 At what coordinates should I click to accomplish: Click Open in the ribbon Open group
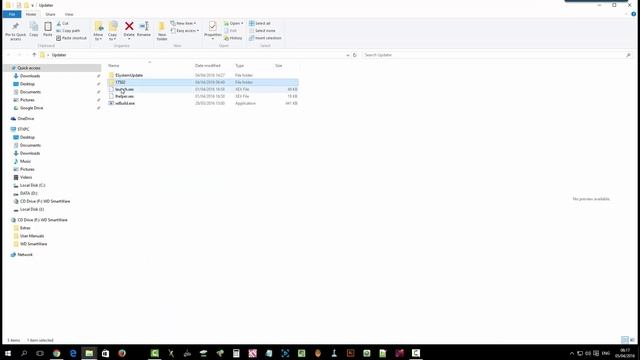pos(233,23)
